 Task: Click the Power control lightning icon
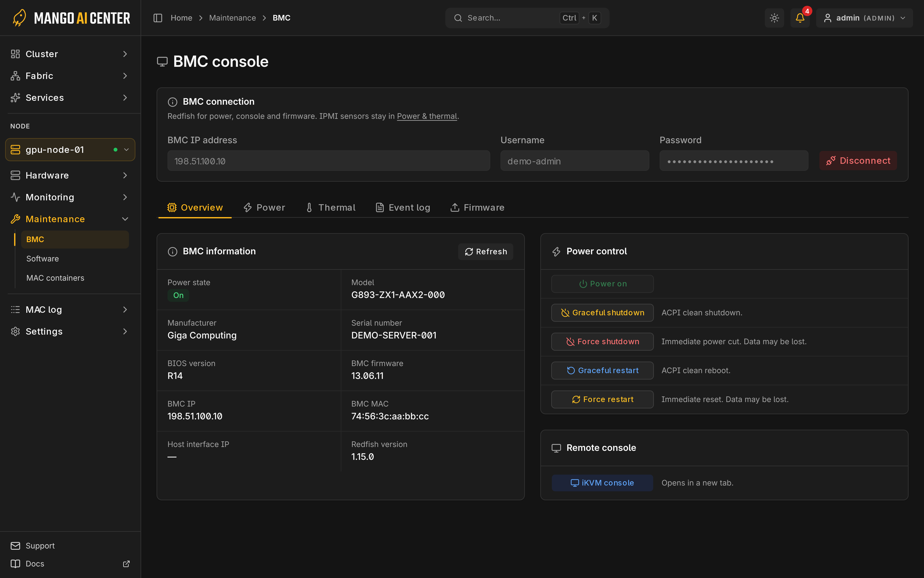(x=556, y=252)
